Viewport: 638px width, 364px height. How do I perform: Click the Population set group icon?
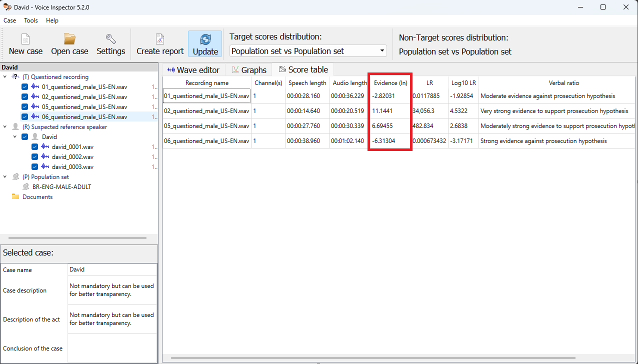coord(15,177)
